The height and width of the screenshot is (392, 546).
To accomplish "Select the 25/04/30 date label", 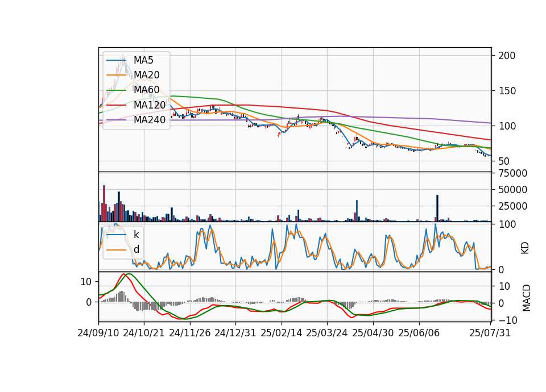I will pos(373,333).
